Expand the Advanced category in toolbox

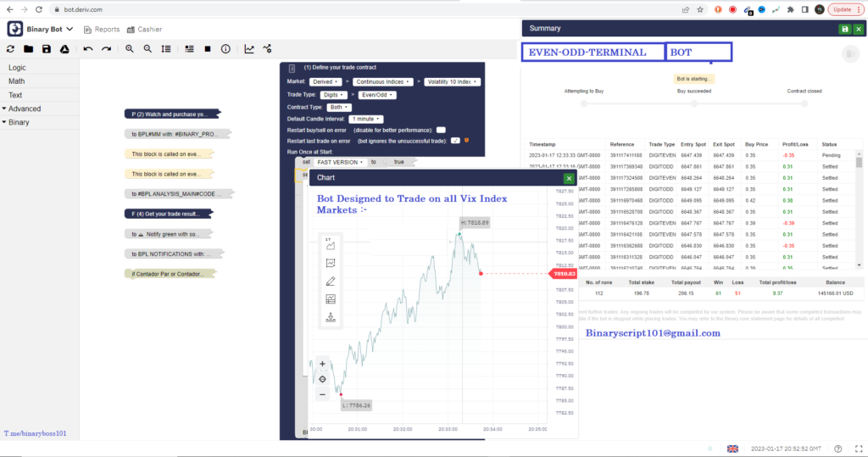tap(25, 109)
